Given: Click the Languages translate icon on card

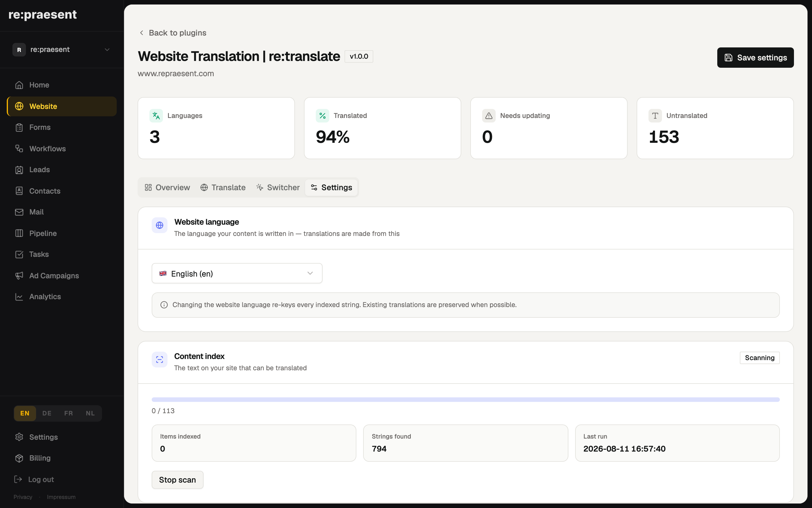Looking at the screenshot, I should [156, 116].
